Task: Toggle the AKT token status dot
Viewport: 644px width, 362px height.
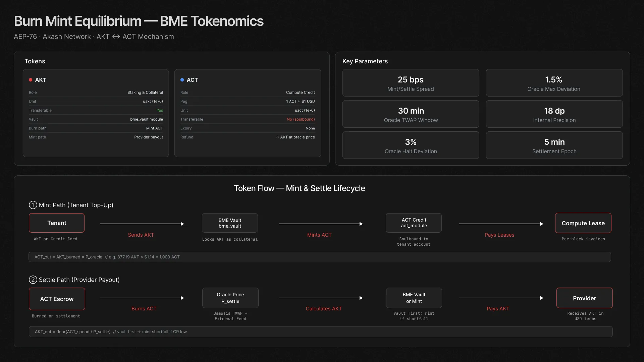Action: 31,80
